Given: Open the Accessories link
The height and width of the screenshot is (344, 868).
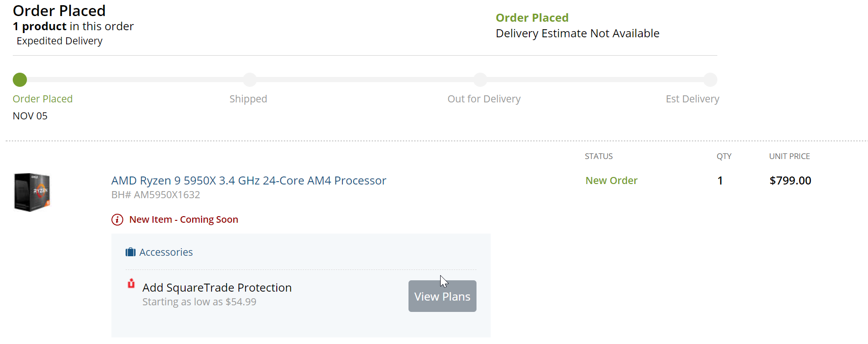Looking at the screenshot, I should click(166, 252).
